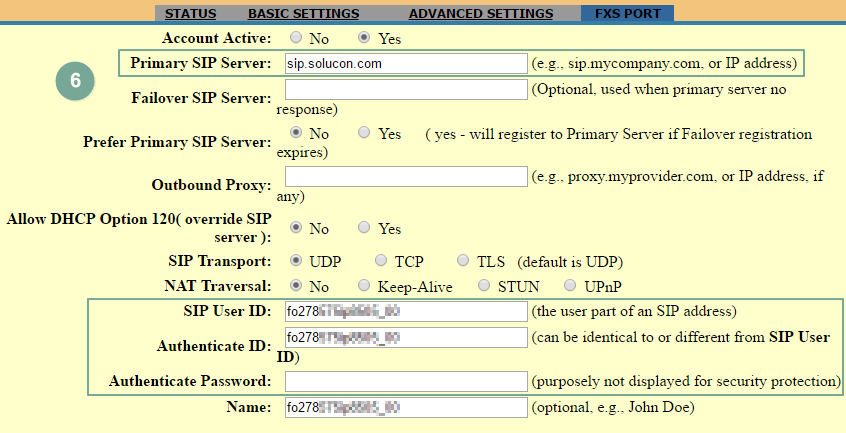Choose TLS as SIP Transport

click(x=463, y=261)
